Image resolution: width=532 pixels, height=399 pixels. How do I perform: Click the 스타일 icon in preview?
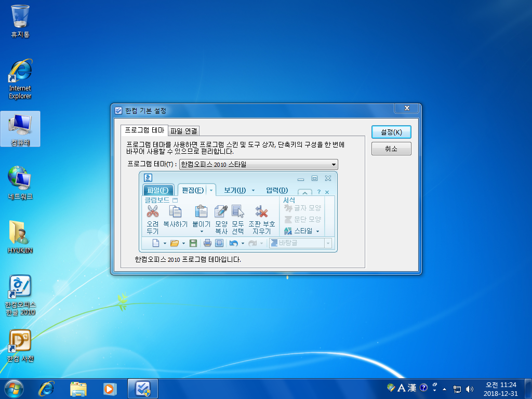288,231
